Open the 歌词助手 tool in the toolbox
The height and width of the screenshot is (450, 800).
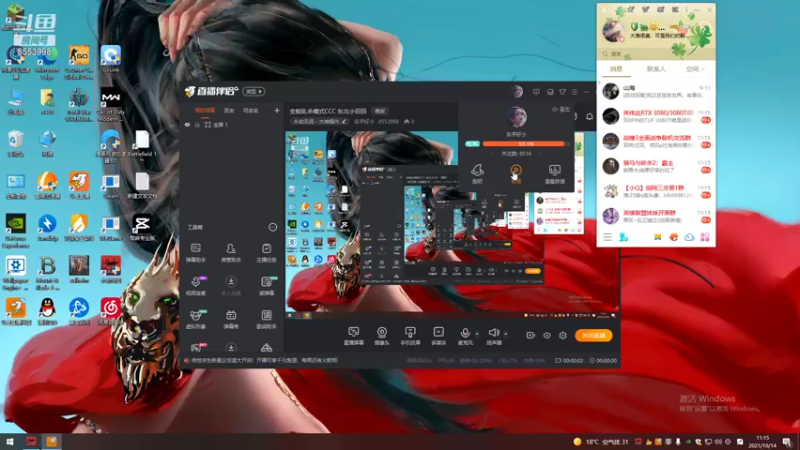pos(266,319)
